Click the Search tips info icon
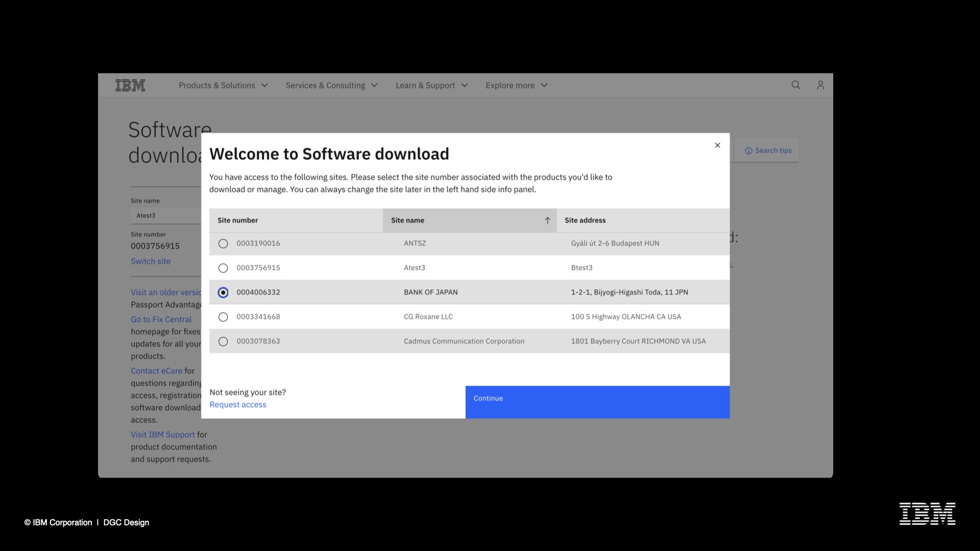 [748, 151]
